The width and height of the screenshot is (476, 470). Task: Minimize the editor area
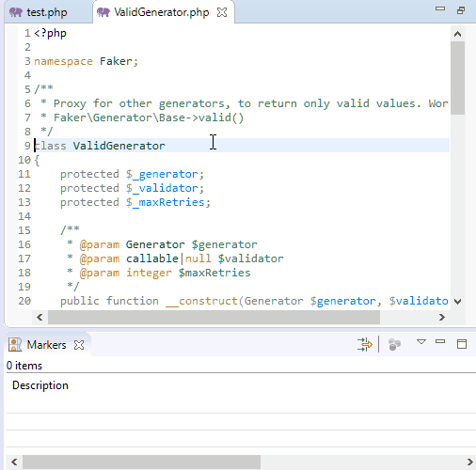point(440,9)
